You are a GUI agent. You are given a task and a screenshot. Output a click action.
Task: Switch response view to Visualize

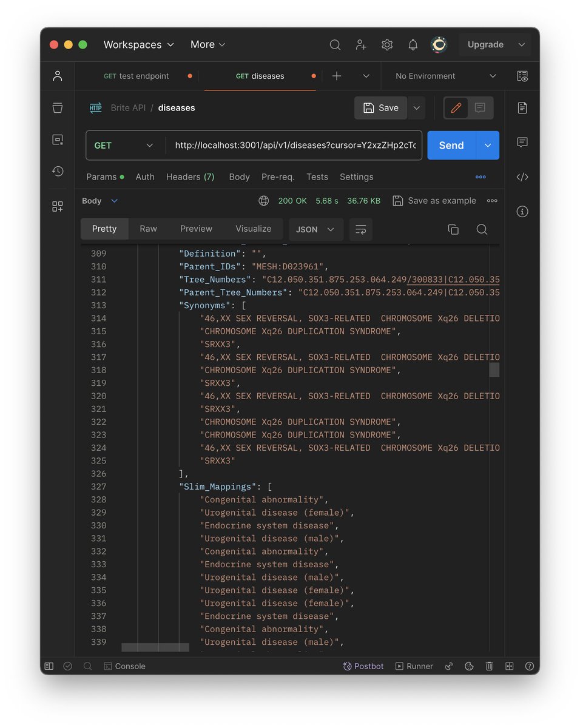[254, 229]
